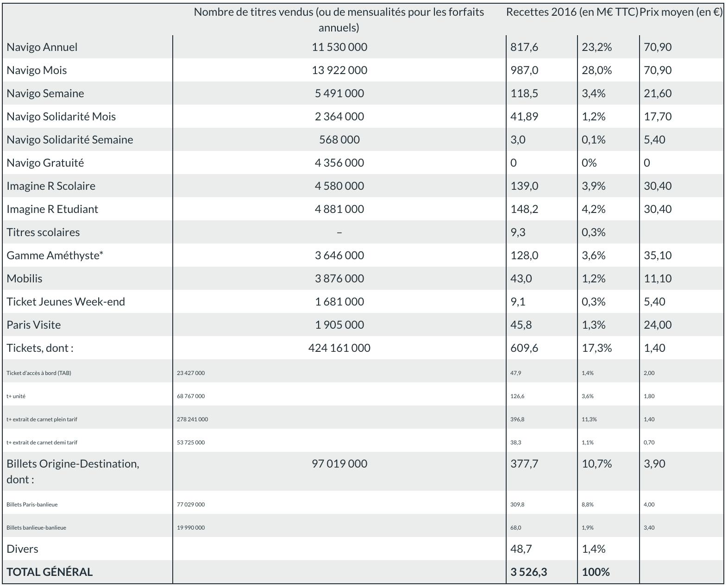Select the Paris Visite price 24,00
Image resolution: width=728 pixels, height=587 pixels.
[658, 325]
